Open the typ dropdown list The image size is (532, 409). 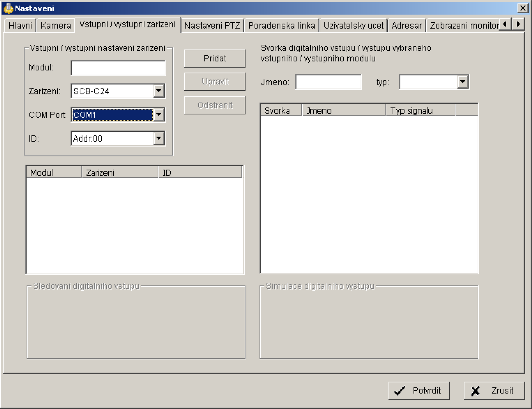463,82
